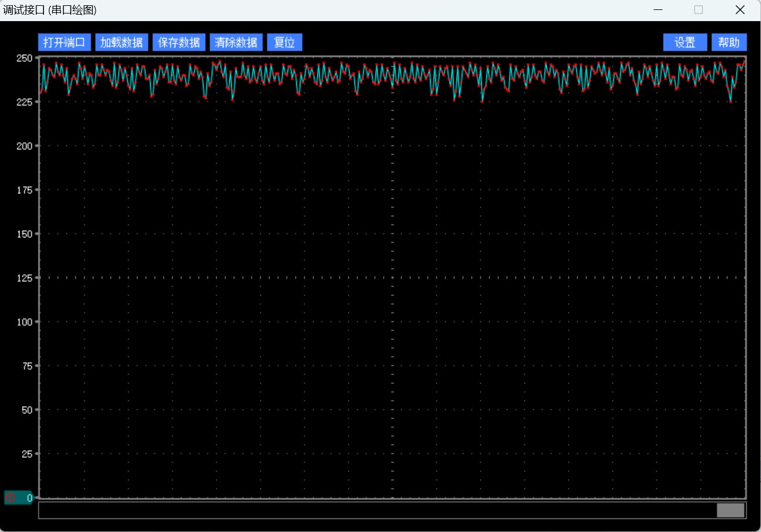The image size is (761, 532).
Task: Click the window title 调试接口 (串口绘图)
Action: (50, 10)
